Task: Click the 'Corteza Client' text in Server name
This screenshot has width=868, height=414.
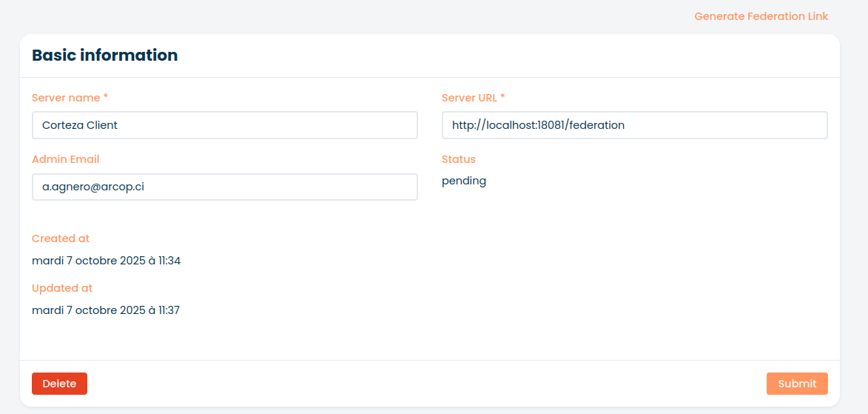Action: (x=80, y=125)
